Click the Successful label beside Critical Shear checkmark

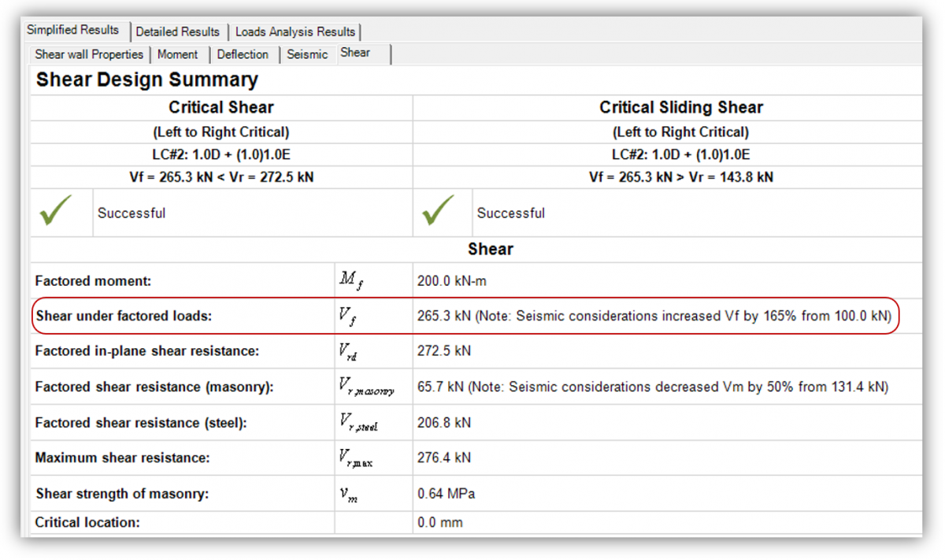[x=130, y=213]
